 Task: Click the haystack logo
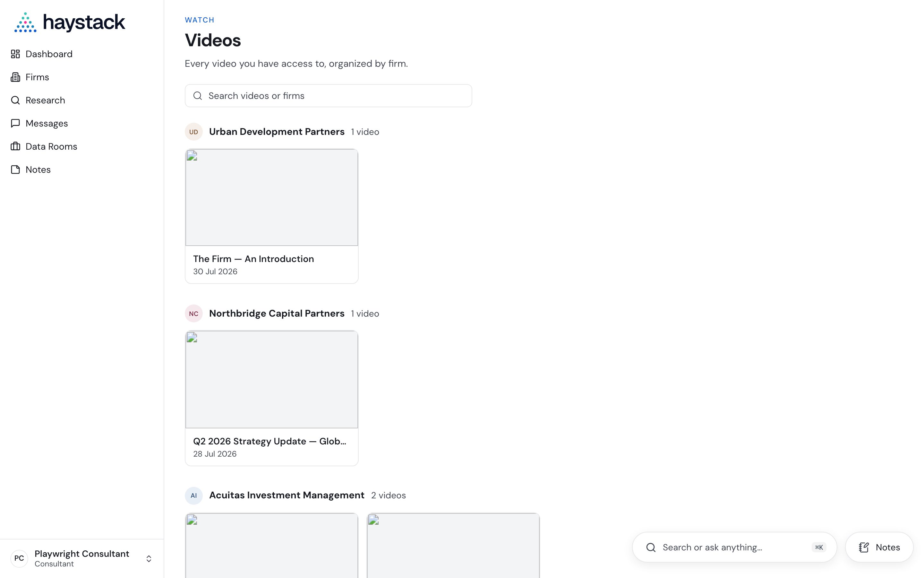(70, 22)
